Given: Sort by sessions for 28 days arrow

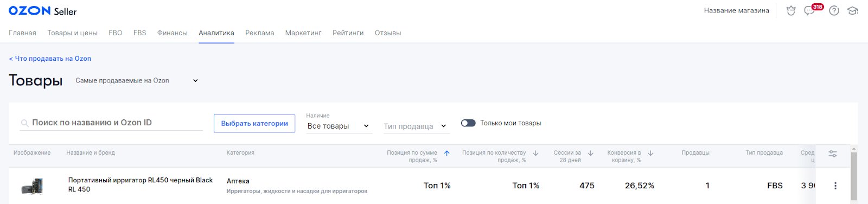Looking at the screenshot, I should 591,153.
